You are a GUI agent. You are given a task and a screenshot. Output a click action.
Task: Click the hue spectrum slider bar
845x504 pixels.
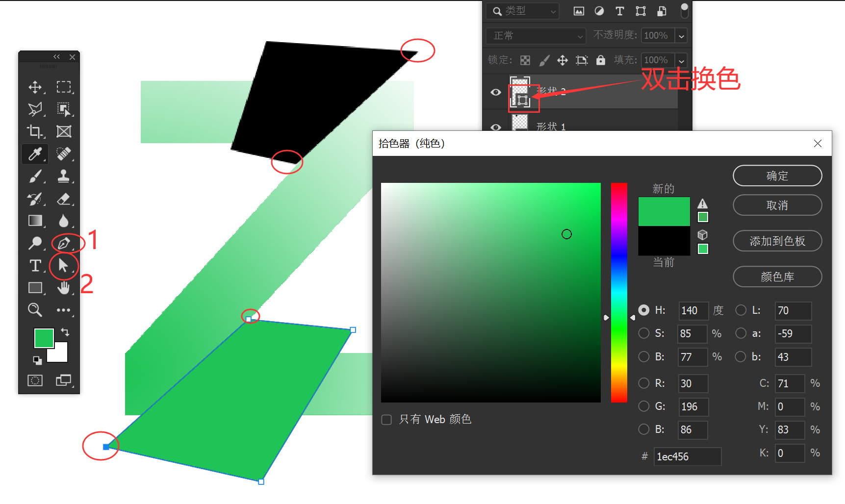click(x=619, y=293)
